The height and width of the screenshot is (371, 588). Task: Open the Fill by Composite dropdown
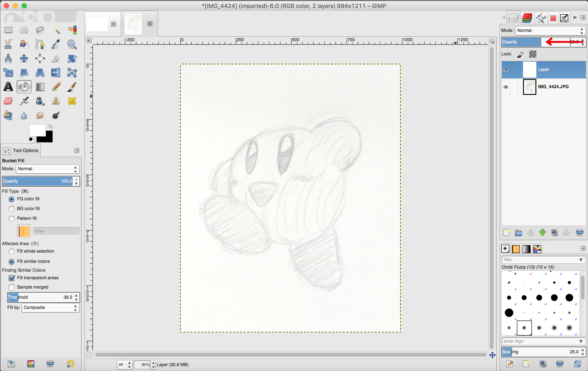51,308
